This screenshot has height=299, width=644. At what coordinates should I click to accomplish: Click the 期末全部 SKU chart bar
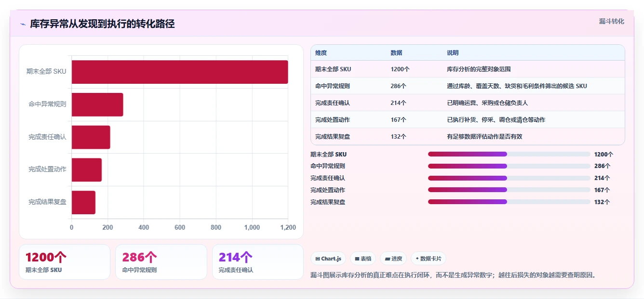pos(180,72)
